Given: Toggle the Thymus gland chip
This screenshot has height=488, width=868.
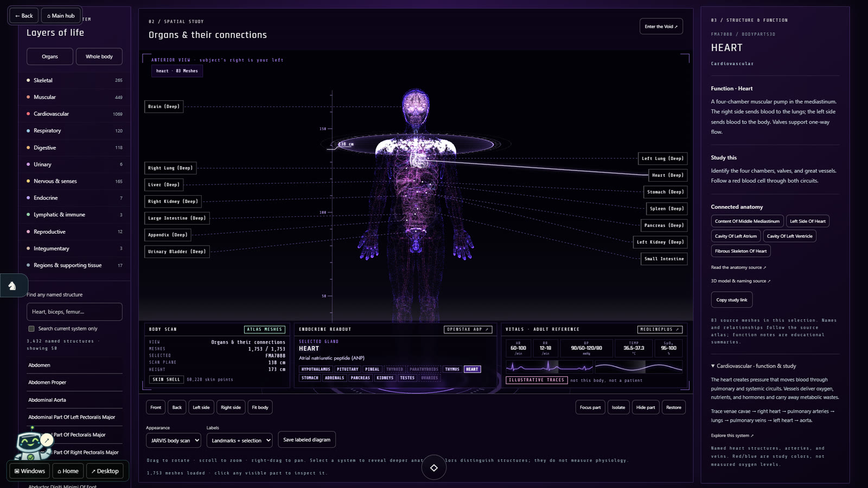Looking at the screenshot, I should coord(452,369).
